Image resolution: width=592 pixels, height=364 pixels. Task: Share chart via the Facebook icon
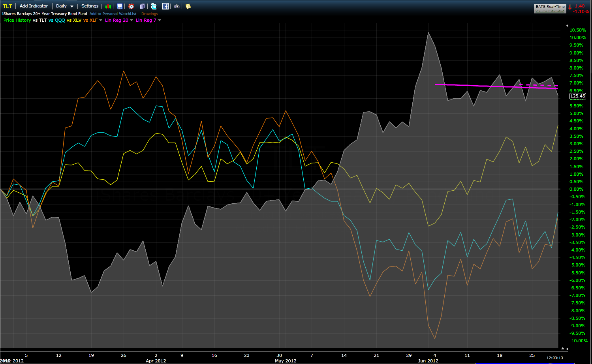click(x=165, y=6)
